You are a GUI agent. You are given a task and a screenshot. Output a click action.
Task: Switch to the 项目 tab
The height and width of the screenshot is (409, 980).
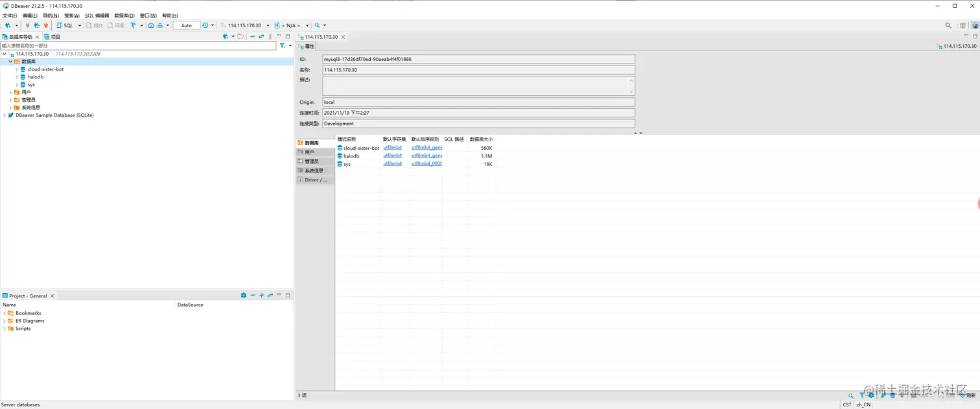click(52, 37)
